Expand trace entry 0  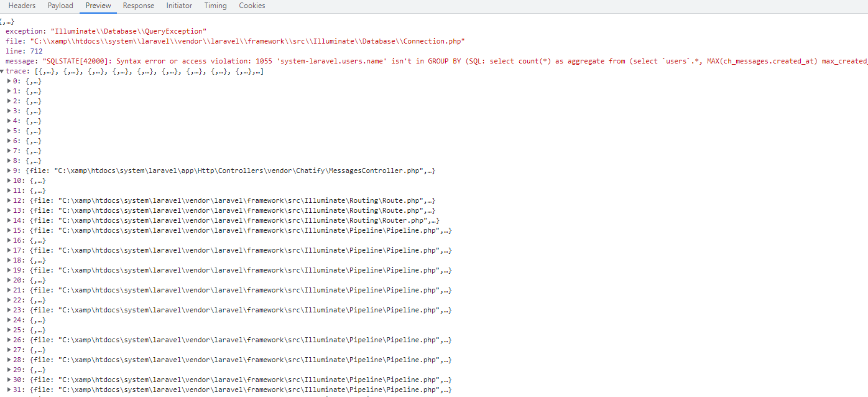point(9,80)
